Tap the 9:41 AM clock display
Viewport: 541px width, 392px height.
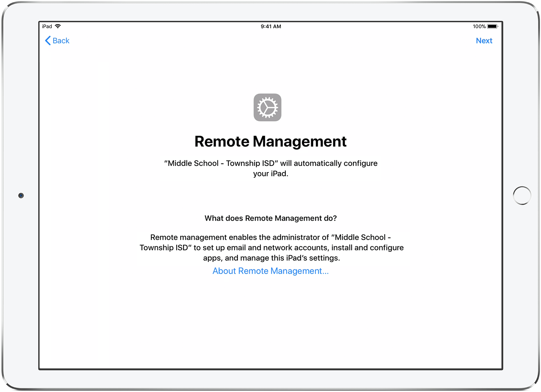click(x=271, y=26)
